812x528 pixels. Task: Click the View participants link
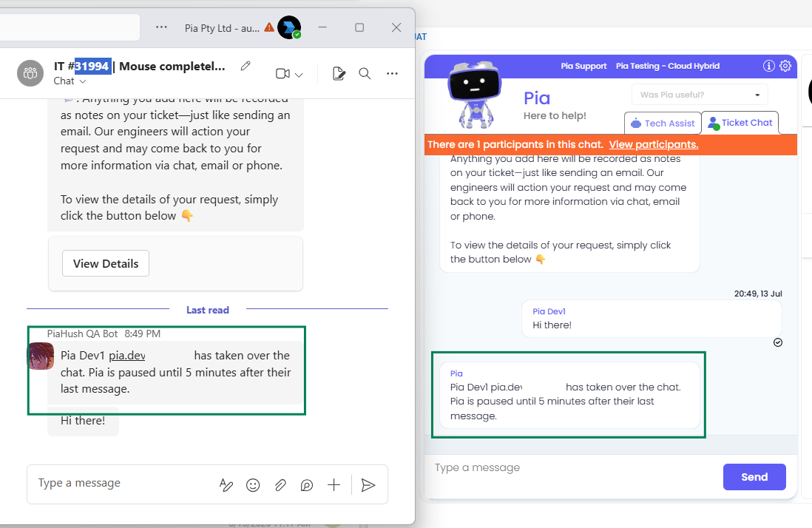coord(654,144)
